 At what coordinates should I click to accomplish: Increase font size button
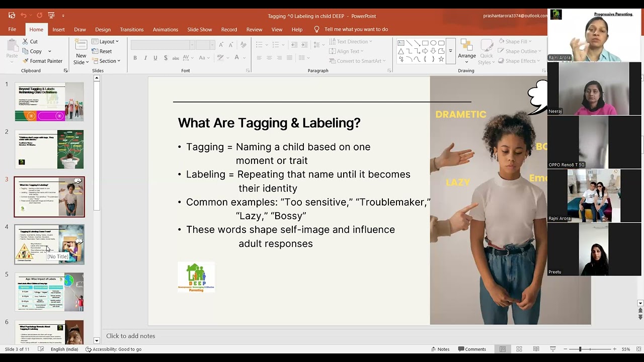(221, 45)
